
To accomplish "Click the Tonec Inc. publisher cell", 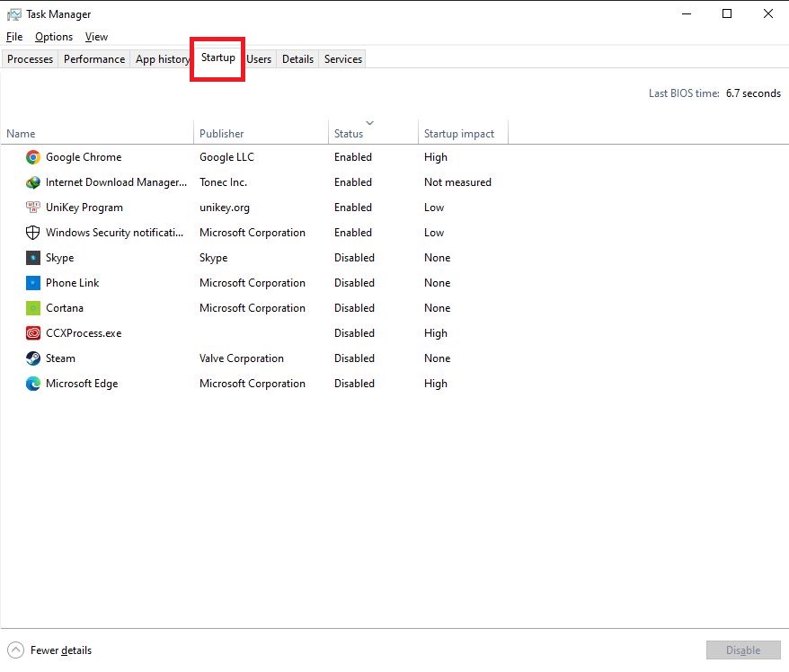I will pyautogui.click(x=223, y=182).
